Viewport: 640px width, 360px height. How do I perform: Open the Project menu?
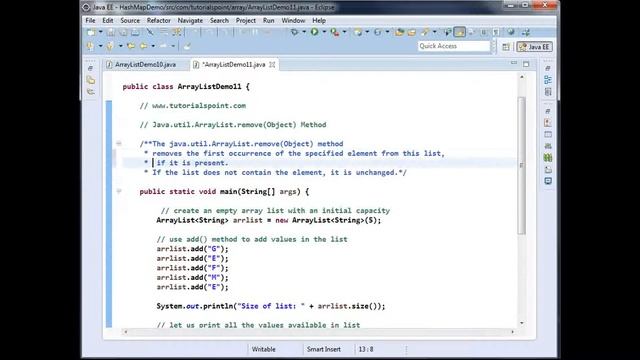(246, 20)
